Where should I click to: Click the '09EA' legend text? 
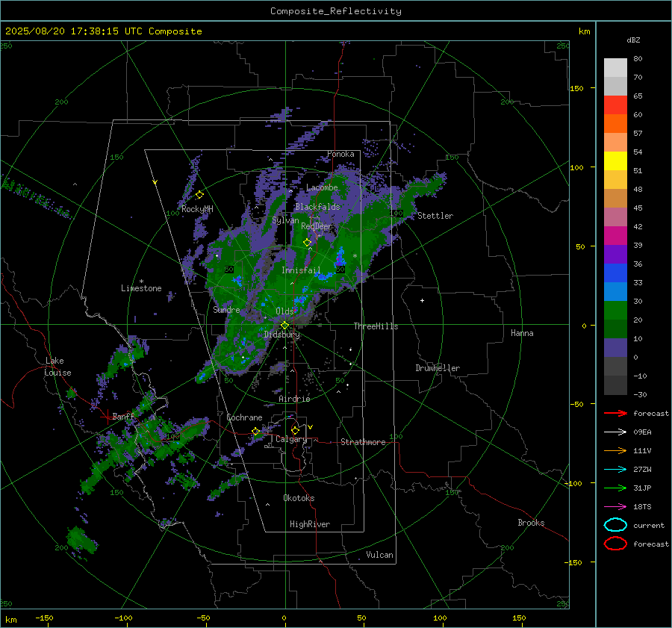click(x=642, y=432)
